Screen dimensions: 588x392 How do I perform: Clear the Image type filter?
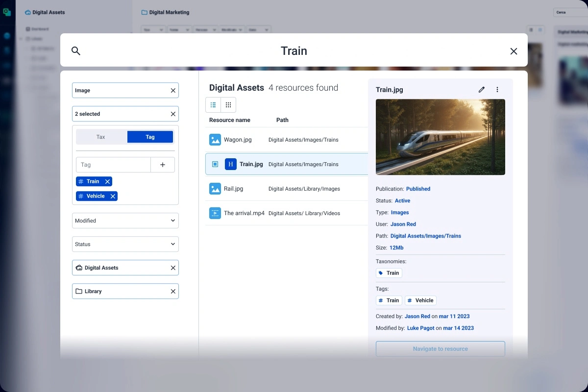[x=173, y=91]
